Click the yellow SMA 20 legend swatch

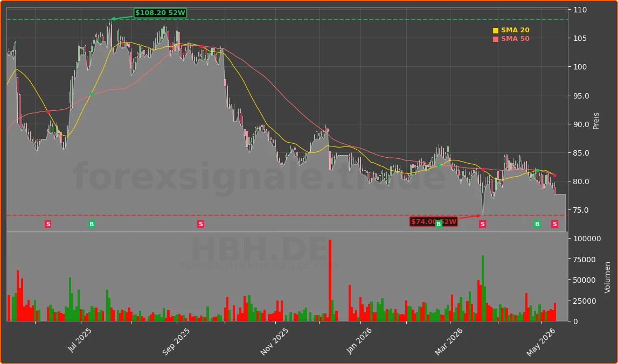point(496,31)
